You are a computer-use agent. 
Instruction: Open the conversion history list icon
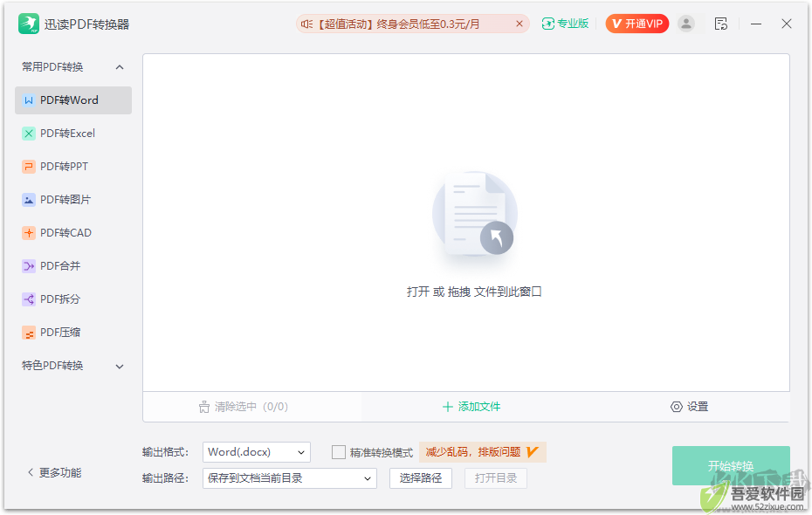721,24
